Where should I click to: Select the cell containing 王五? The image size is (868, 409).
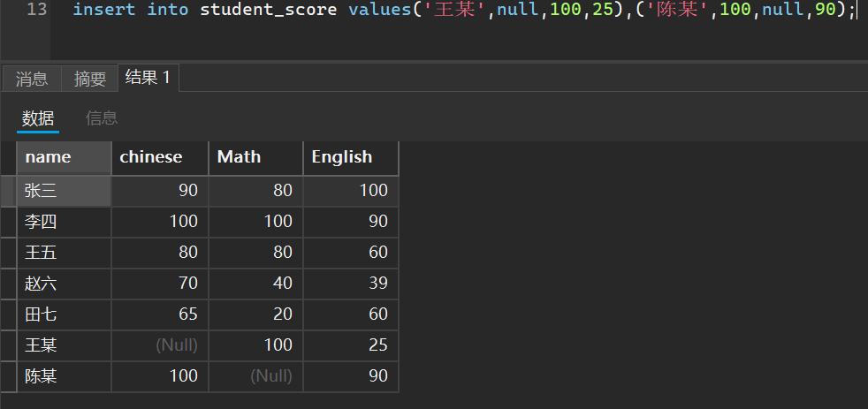tap(65, 253)
